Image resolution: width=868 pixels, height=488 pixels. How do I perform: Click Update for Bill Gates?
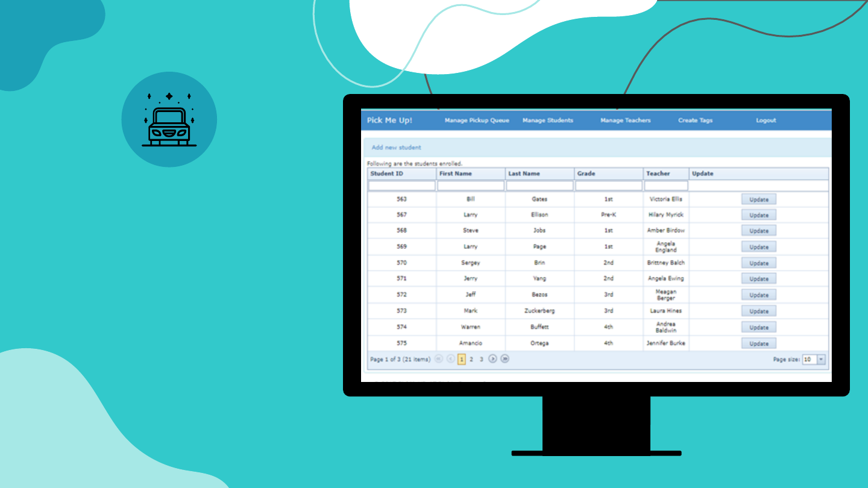758,199
